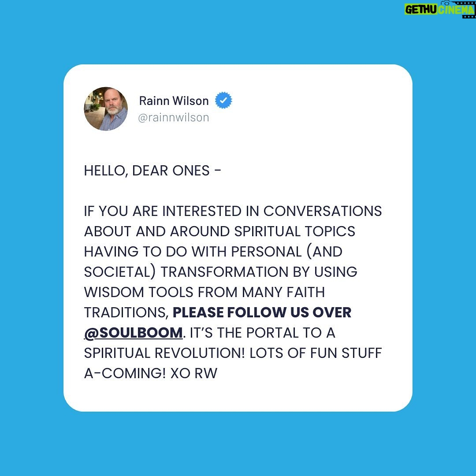Open the circular profile picture

[106, 109]
